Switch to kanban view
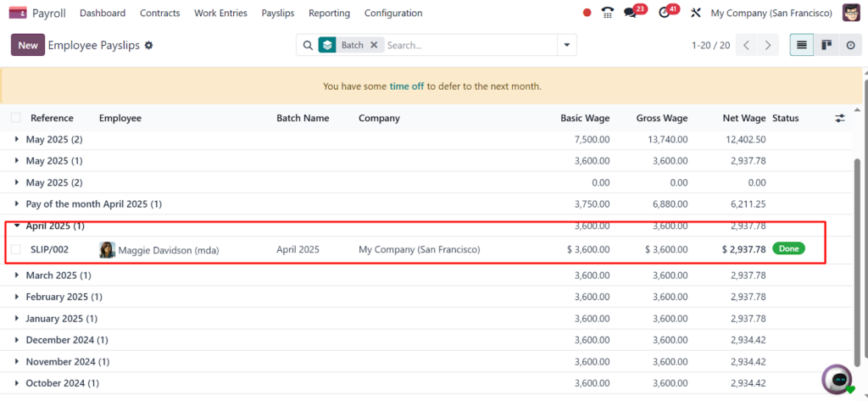Viewport: 868px width, 401px height. [826, 45]
